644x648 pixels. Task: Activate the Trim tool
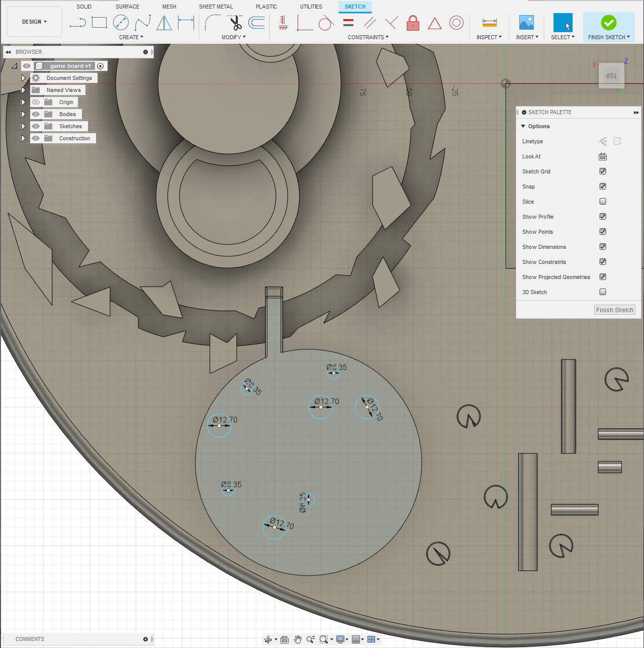click(x=235, y=23)
